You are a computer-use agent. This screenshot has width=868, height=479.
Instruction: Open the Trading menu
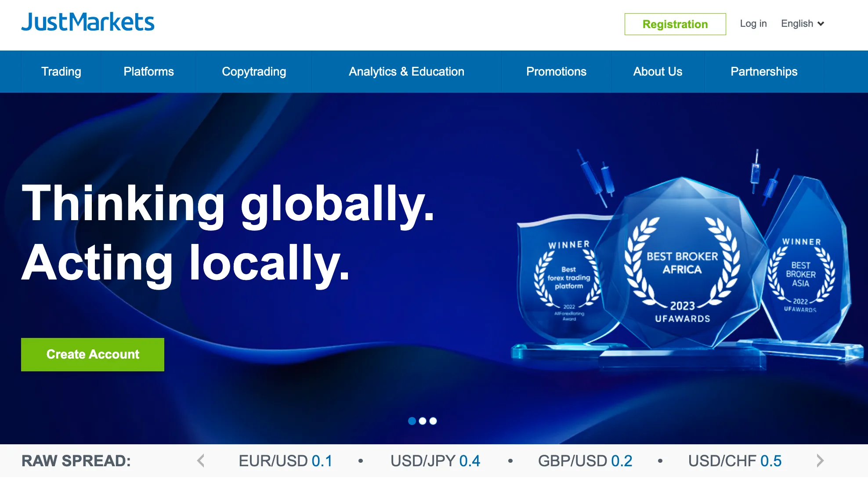point(61,72)
